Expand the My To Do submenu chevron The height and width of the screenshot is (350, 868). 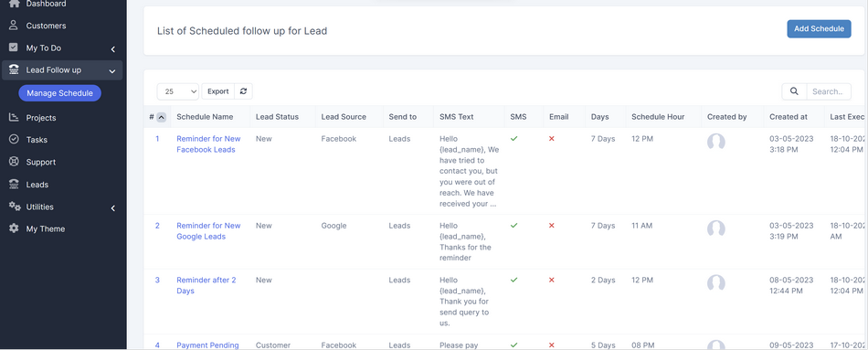[x=113, y=48]
